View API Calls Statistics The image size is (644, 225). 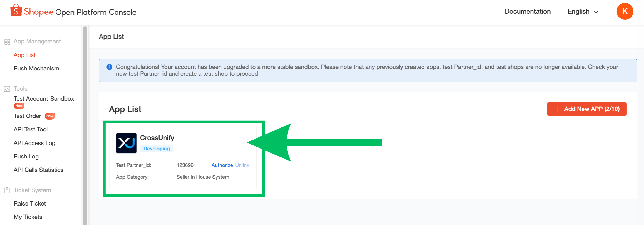[x=38, y=170]
